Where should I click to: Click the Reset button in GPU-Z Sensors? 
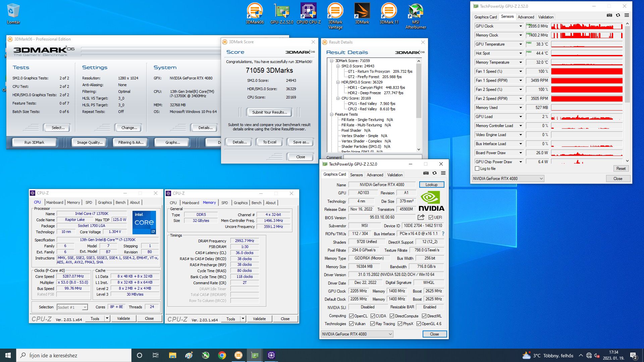tap(621, 169)
